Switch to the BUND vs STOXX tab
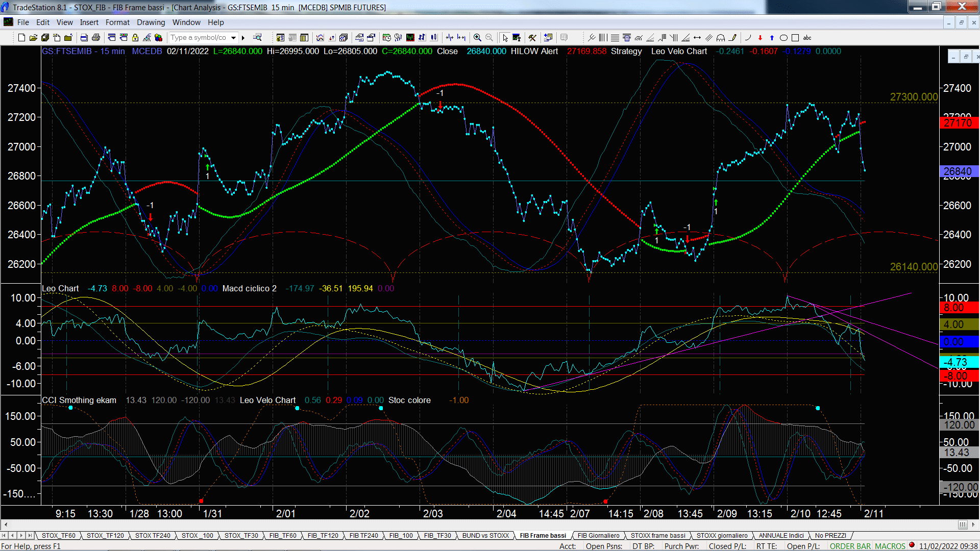The image size is (980, 551). pos(485,535)
